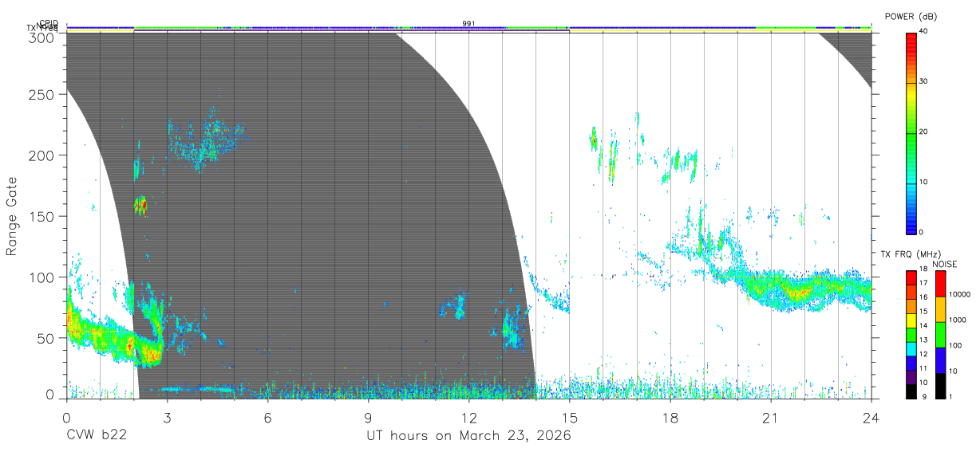Select the "UT hours on March 23, 2026" axis title
980x452 pixels.
[468, 436]
